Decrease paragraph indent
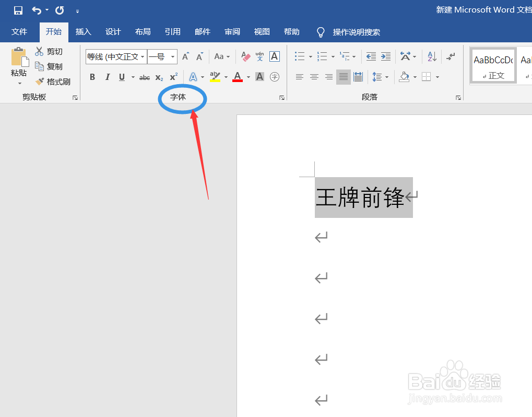Viewport: 532px width, 417px height. pos(371,56)
